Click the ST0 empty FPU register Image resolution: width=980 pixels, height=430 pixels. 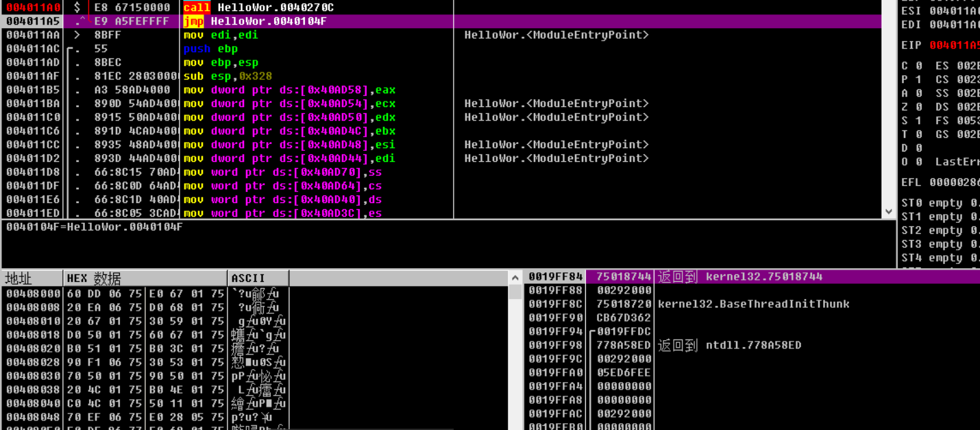tap(940, 203)
